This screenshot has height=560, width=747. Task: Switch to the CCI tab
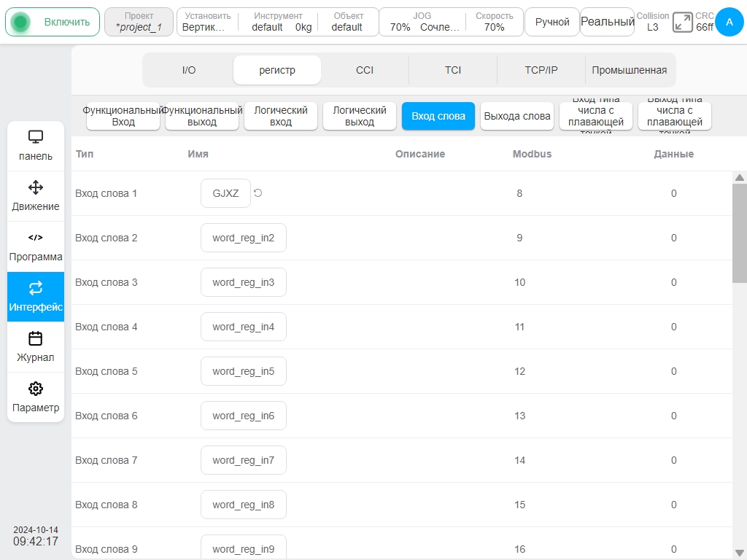coord(365,70)
